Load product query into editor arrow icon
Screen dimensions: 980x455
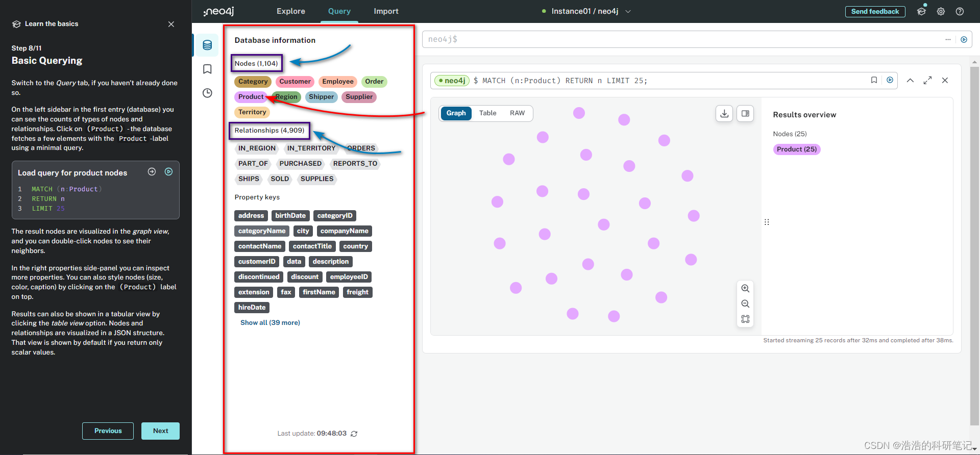coord(152,172)
